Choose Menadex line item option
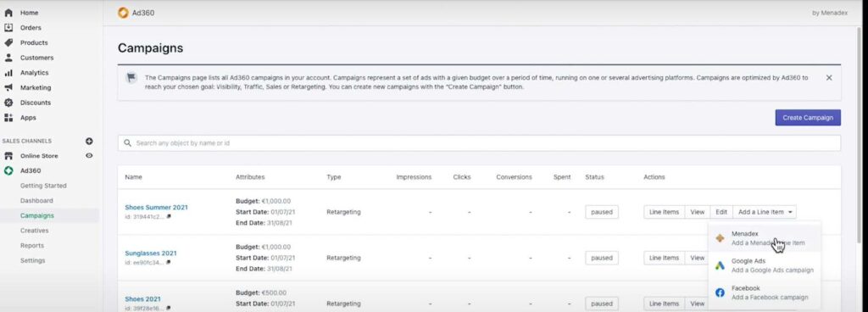Viewport: 868px width, 312px height. pyautogui.click(x=764, y=238)
